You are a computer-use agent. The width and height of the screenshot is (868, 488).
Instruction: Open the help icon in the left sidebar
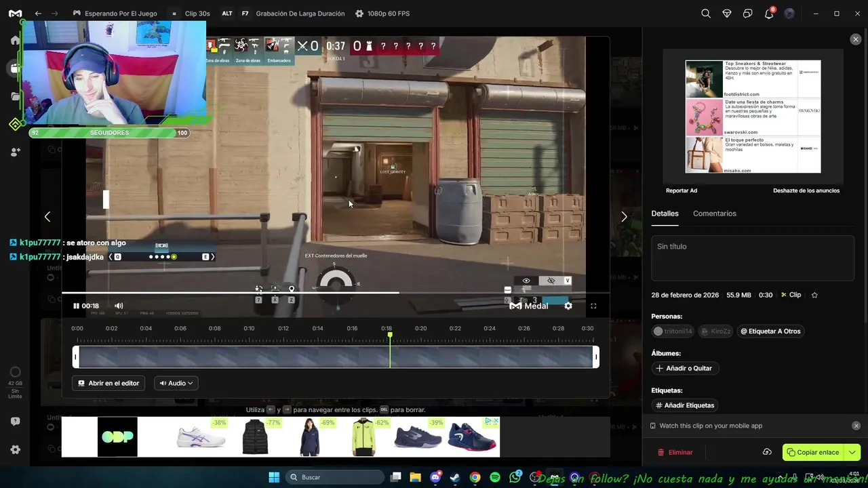pyautogui.click(x=15, y=422)
